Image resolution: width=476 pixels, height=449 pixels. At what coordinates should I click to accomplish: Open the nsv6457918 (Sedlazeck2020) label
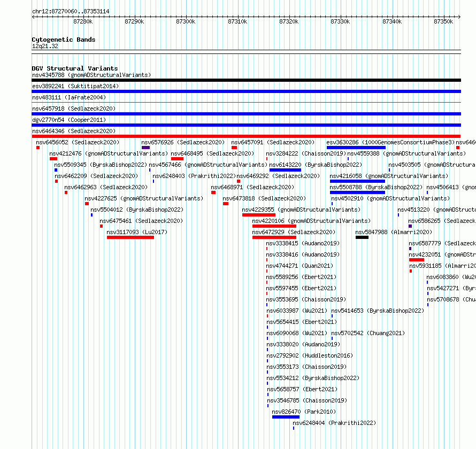pyautogui.click(x=74, y=109)
